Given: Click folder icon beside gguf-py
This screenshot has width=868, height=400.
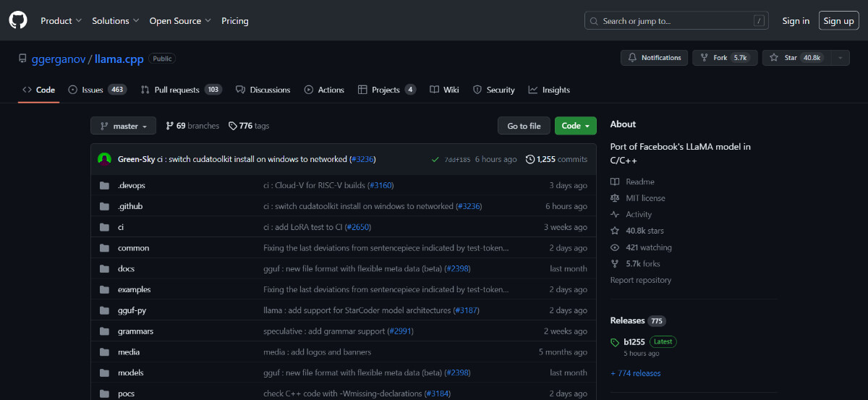Looking at the screenshot, I should (x=104, y=310).
